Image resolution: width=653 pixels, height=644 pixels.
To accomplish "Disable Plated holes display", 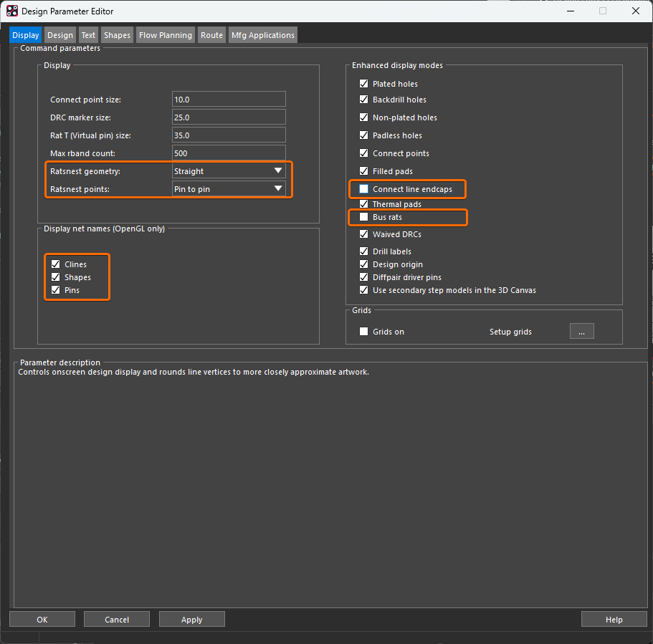I will 364,84.
